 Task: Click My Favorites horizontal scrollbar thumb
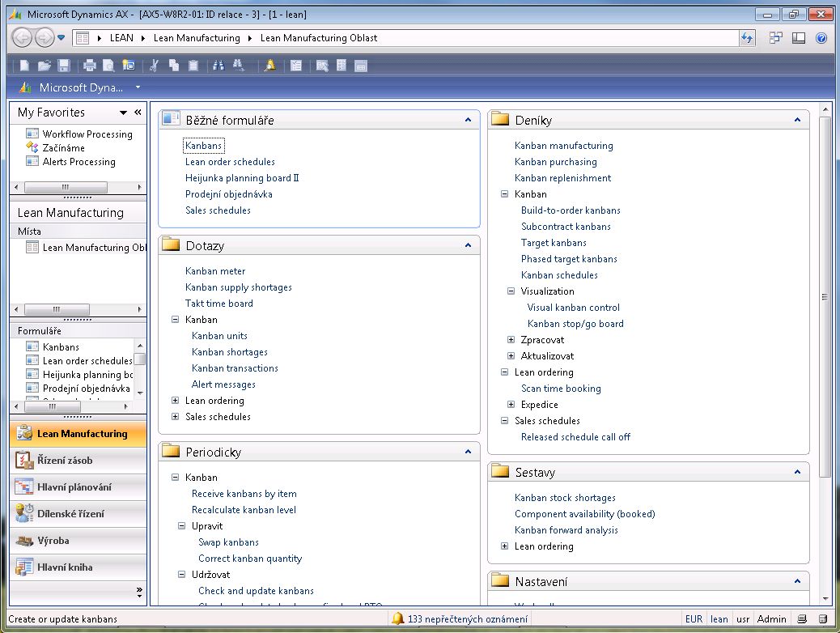point(66,187)
